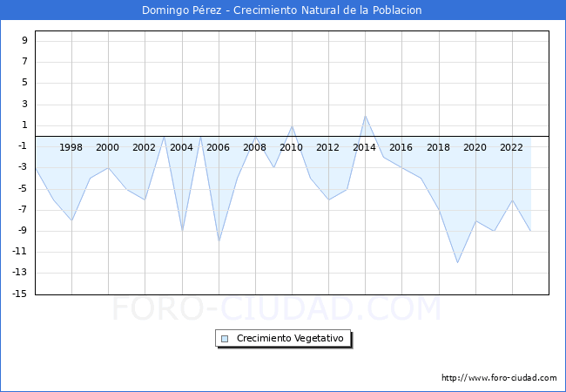Click the y-axis value -3
Image resolution: width=566 pixels, height=392 pixels.
[23, 166]
